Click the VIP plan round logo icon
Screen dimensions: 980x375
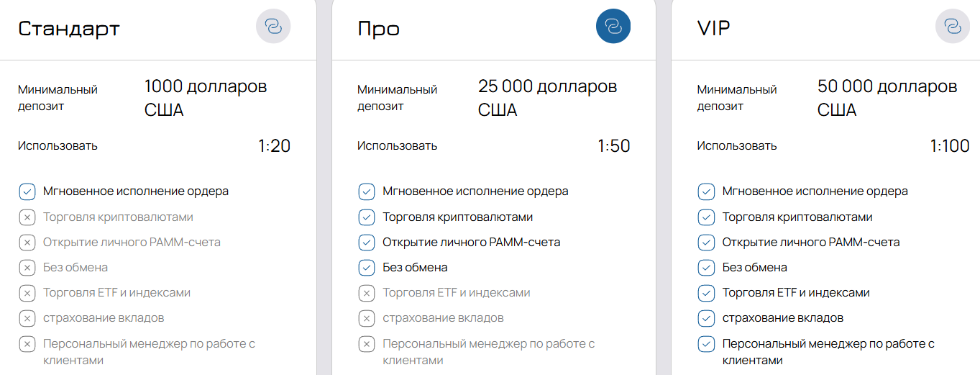point(952,27)
